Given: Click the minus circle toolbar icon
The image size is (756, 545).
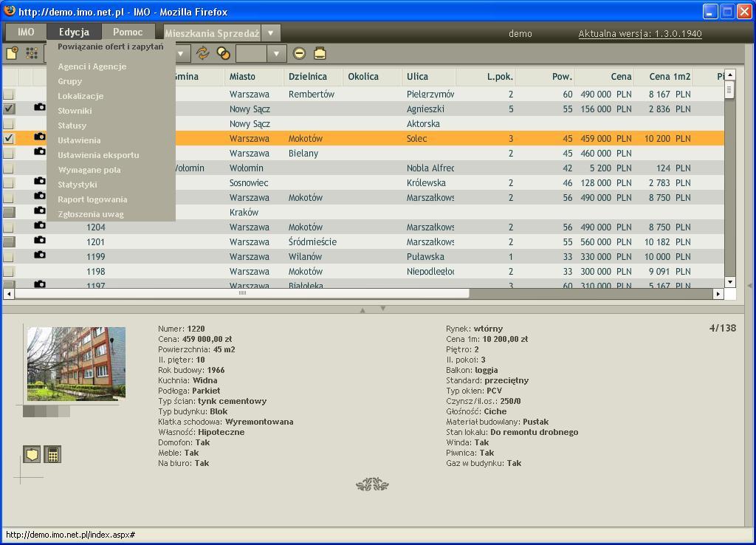Looking at the screenshot, I should coord(300,53).
